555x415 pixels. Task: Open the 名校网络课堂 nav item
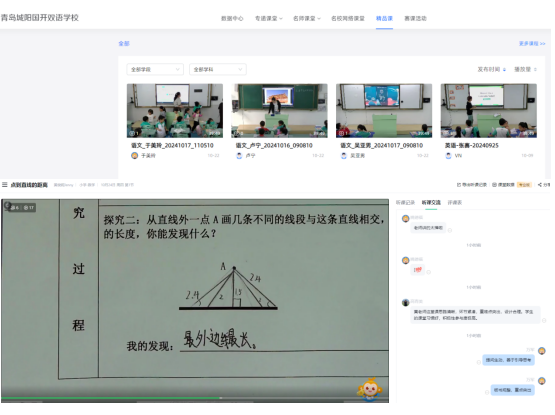pyautogui.click(x=348, y=18)
